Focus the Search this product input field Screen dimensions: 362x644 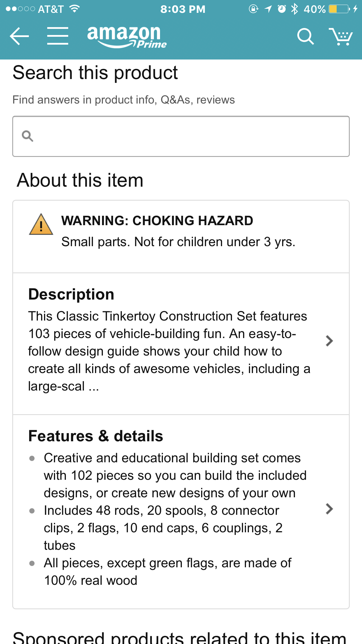181,136
